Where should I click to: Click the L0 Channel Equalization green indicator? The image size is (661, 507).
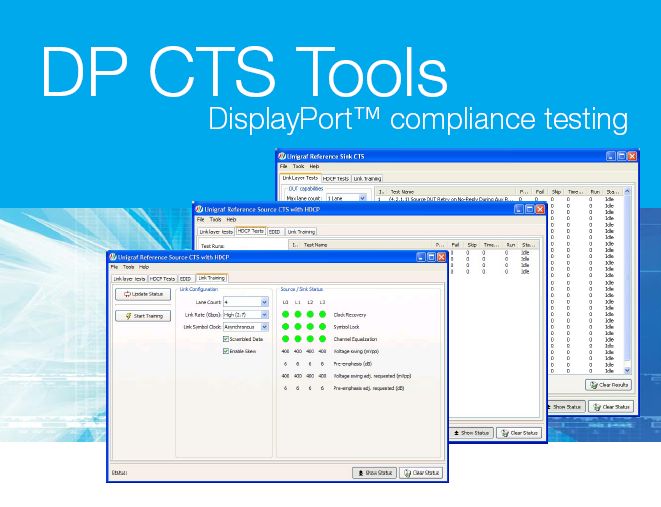285,339
